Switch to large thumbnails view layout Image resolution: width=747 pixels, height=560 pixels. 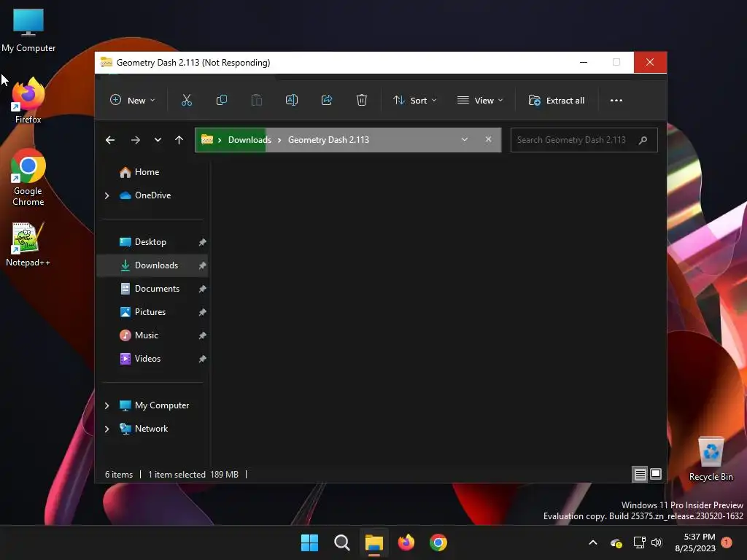pos(656,474)
